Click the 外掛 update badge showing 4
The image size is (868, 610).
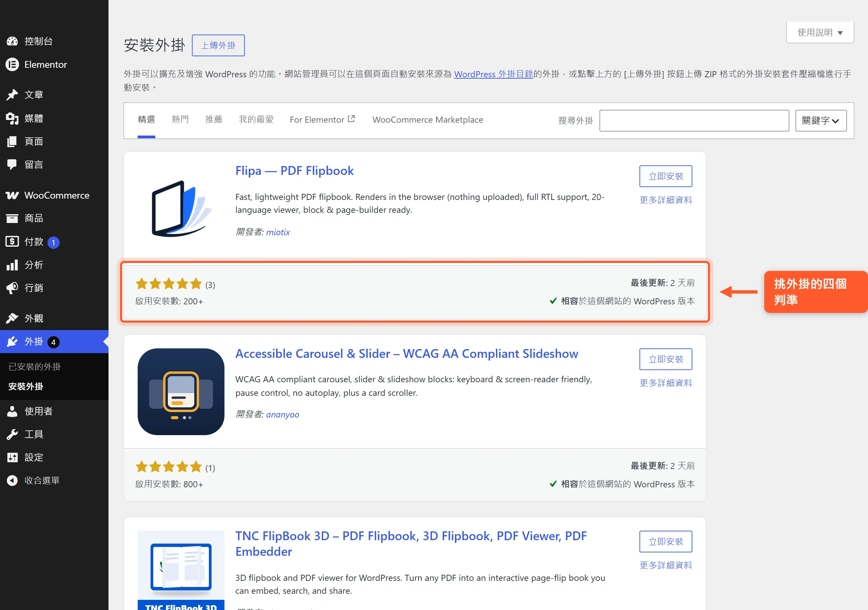[53, 342]
